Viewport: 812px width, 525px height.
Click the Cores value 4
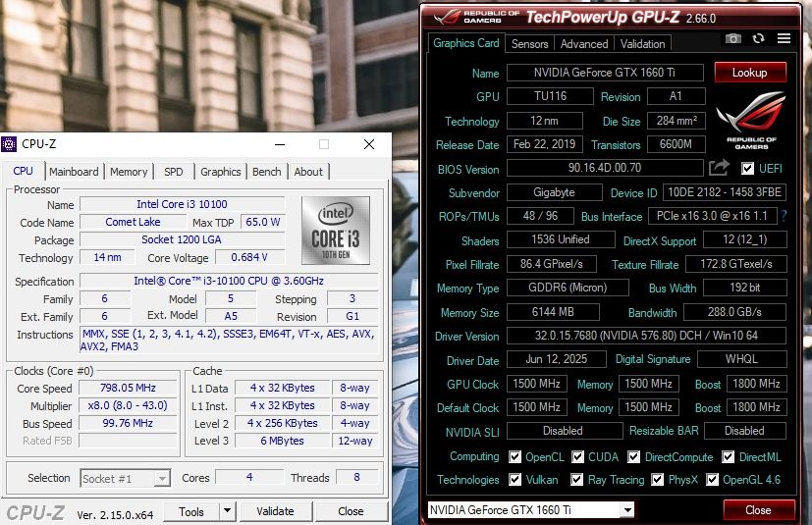249,477
